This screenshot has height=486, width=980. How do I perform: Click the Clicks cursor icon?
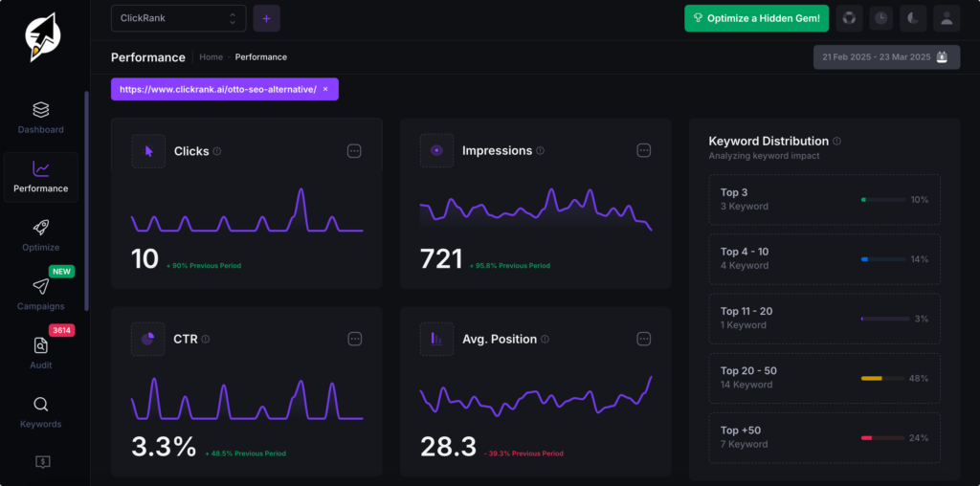(x=148, y=151)
